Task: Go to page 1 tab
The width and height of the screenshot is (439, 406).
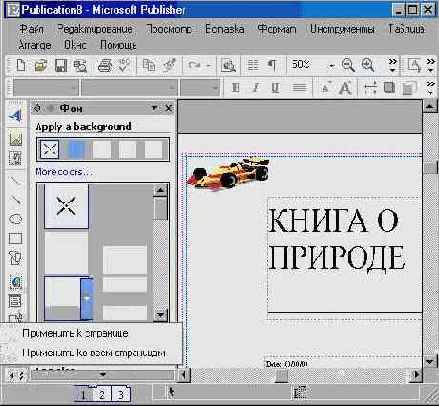Action: tap(83, 395)
